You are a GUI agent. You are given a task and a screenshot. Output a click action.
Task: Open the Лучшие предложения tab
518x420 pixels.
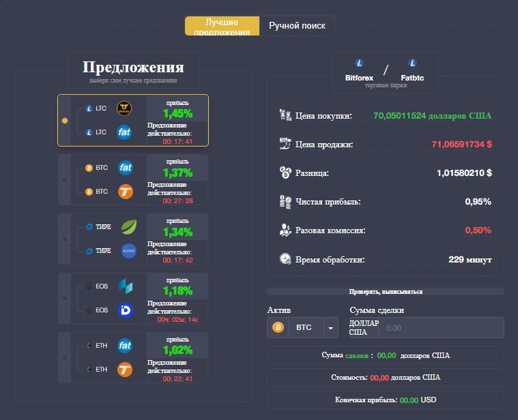222,26
